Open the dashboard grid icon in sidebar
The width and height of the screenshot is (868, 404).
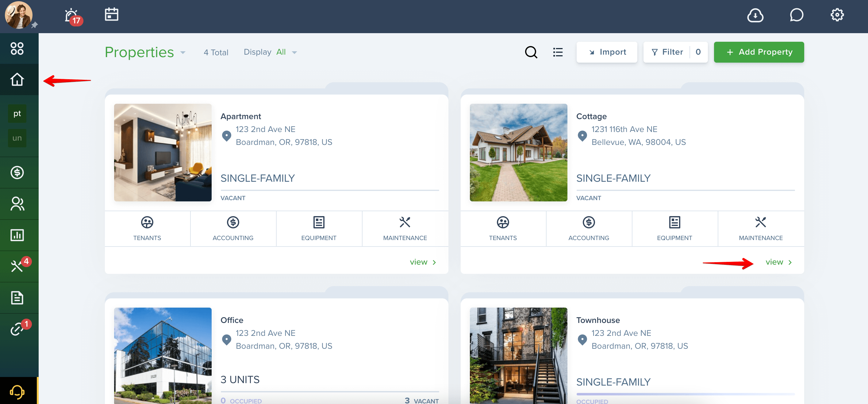tap(17, 48)
